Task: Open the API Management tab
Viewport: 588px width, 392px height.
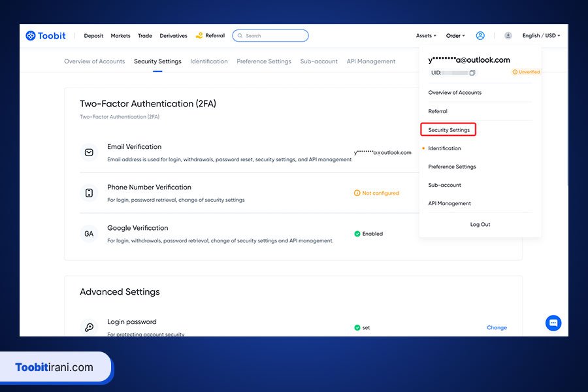Action: coord(370,61)
